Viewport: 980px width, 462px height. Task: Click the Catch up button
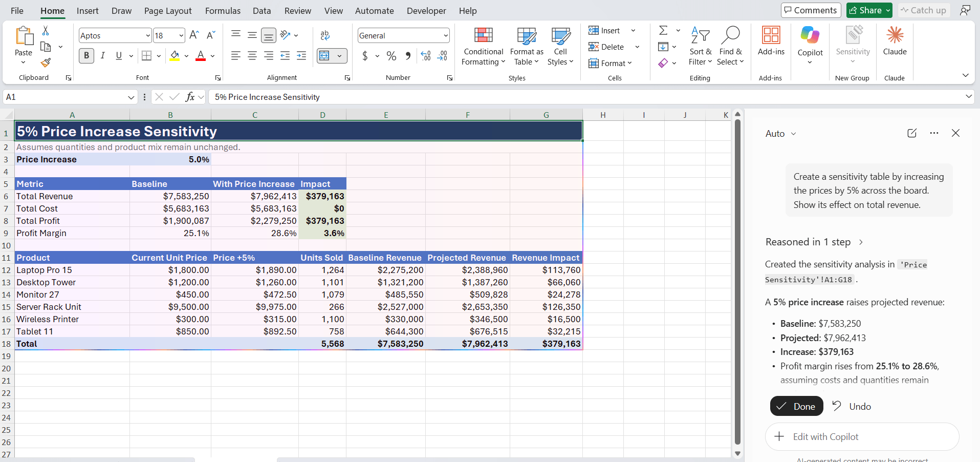(x=923, y=10)
